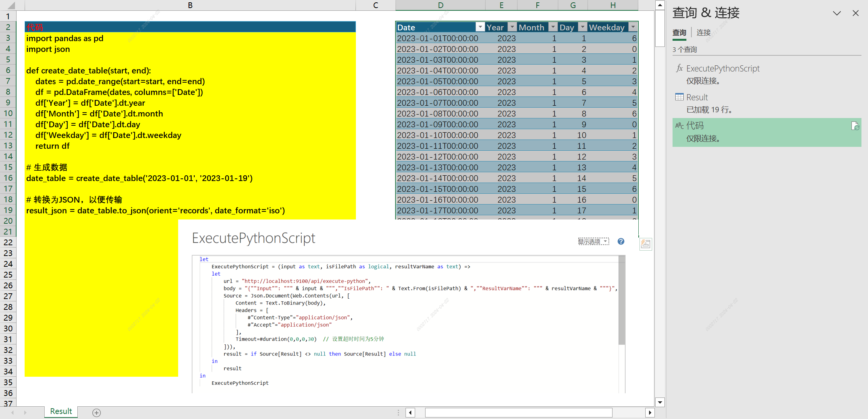The height and width of the screenshot is (419, 868).
Task: Click the Select All corner button
Action: click(11, 5)
